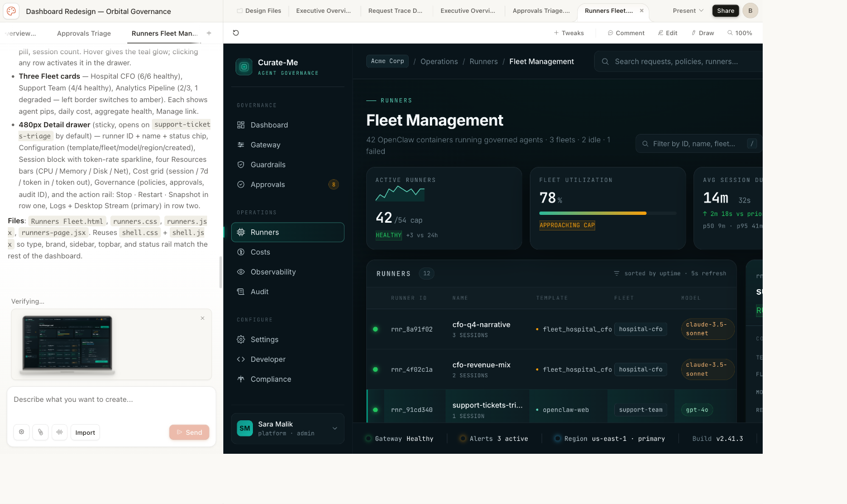The width and height of the screenshot is (847, 504).
Task: Click the Curate-Me logo icon
Action: click(x=243, y=67)
